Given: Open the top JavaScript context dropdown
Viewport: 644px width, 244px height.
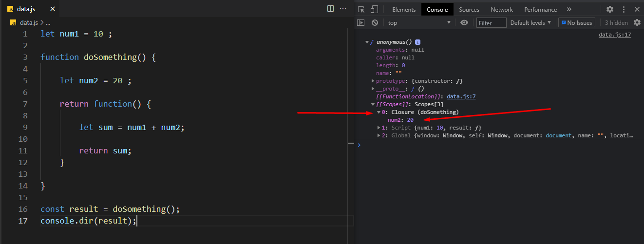Looking at the screenshot, I should pos(419,22).
